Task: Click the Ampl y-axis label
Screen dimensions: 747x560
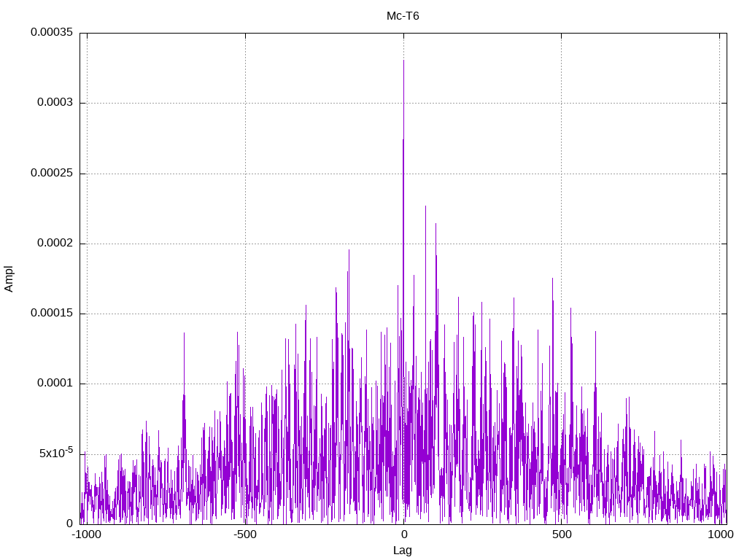Action: click(x=9, y=279)
